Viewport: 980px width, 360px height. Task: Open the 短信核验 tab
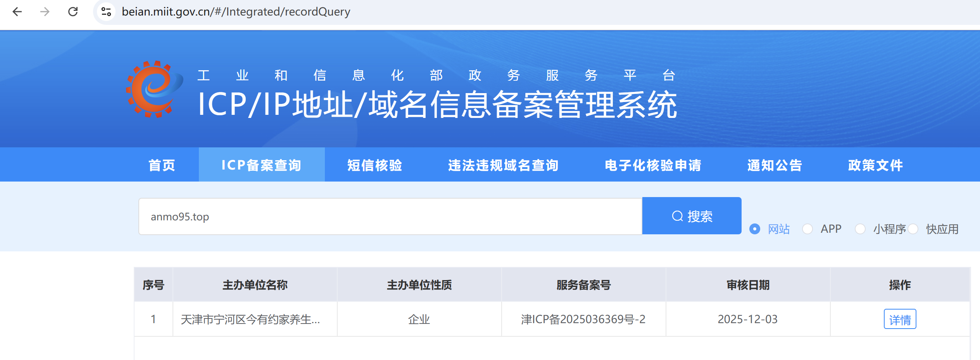point(375,165)
